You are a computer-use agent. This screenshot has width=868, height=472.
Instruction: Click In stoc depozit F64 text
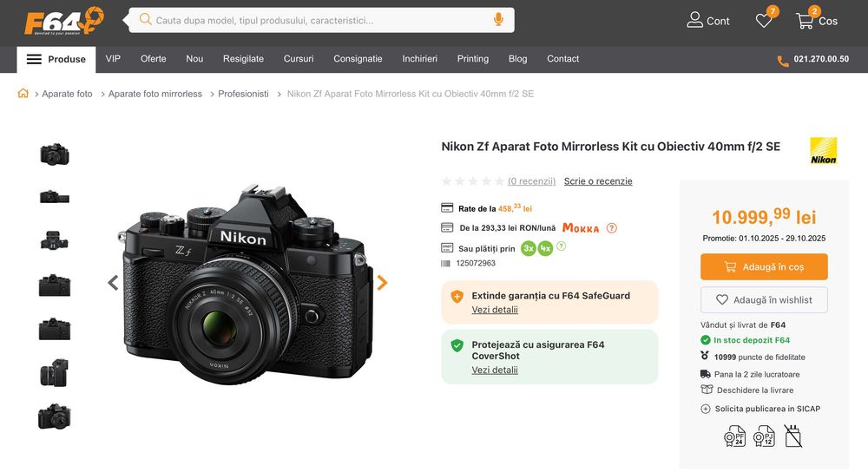751,340
